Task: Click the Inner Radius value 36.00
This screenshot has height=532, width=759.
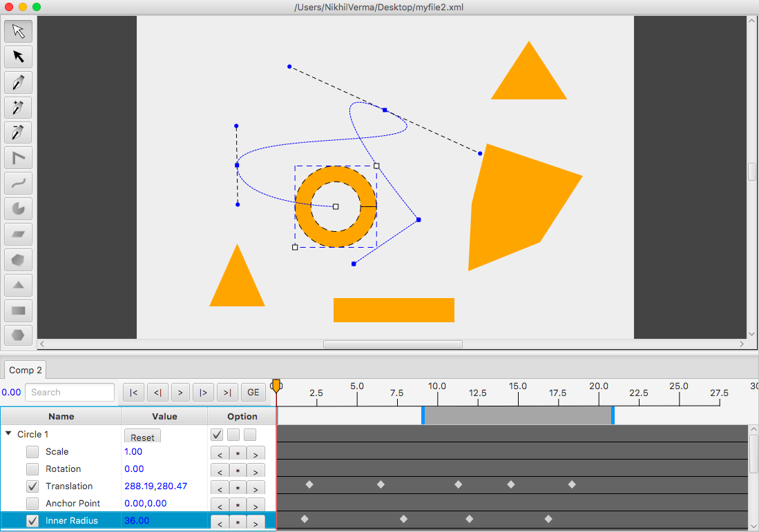Action: coord(137,521)
